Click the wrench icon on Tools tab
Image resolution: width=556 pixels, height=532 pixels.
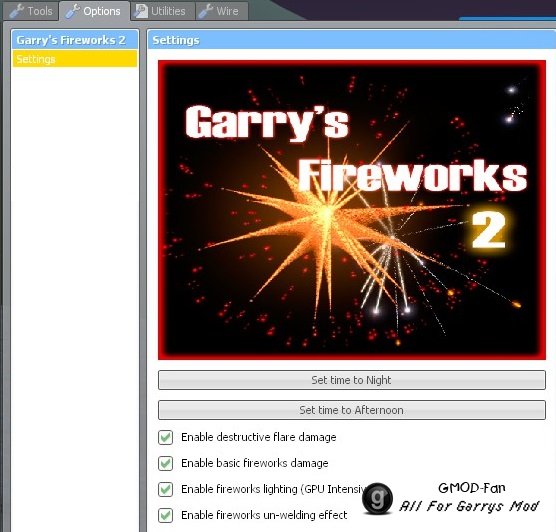point(17,11)
